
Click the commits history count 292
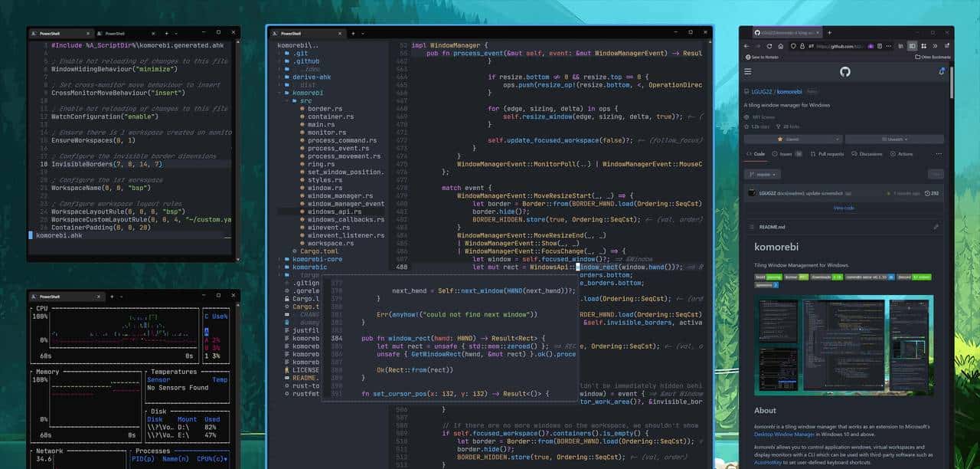(933, 193)
